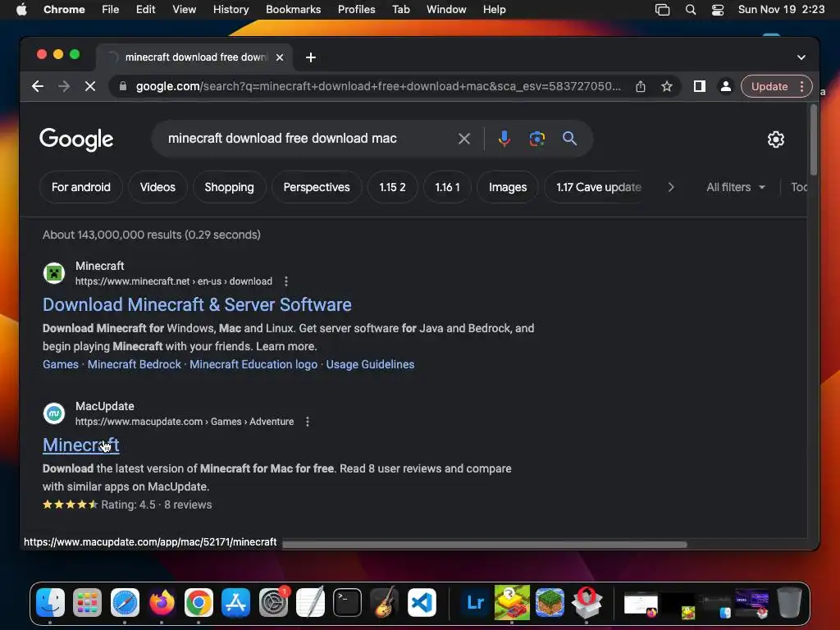Image resolution: width=840 pixels, height=630 pixels.
Task: Close the minecraft download tab
Action: point(280,57)
